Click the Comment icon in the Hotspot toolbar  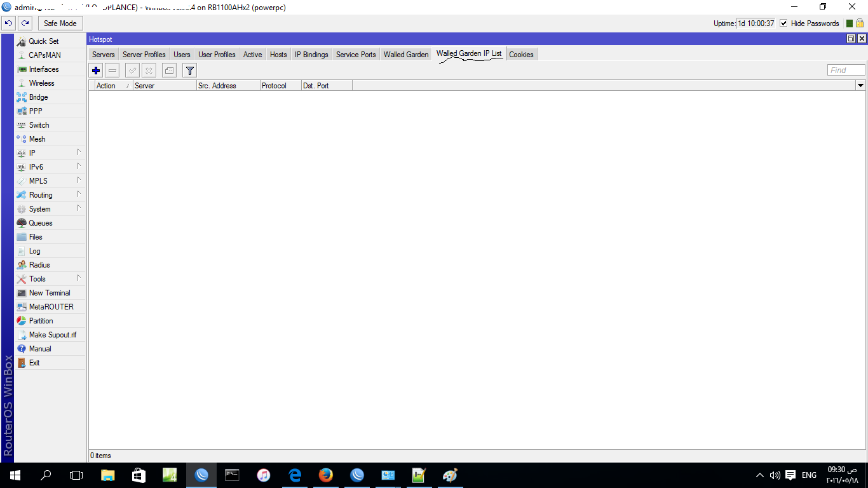[169, 71]
